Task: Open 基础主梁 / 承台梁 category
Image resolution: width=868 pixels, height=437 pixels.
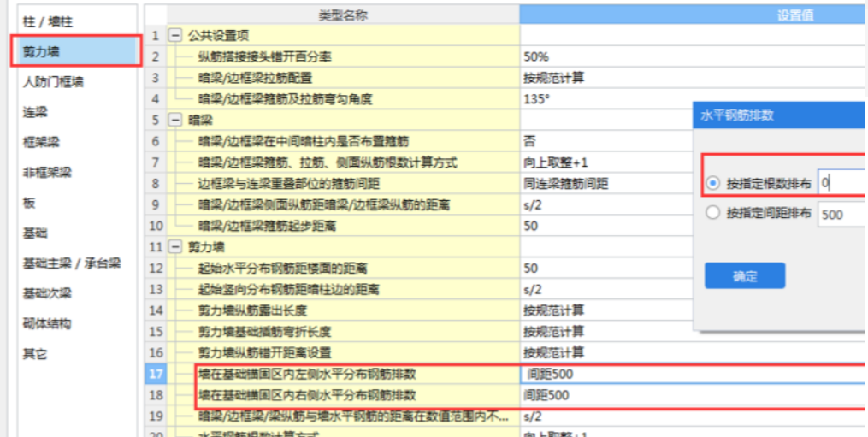Action: tap(72, 263)
